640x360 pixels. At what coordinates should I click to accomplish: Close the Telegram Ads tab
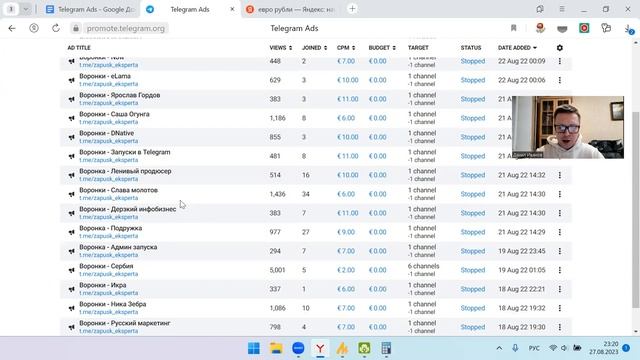pos(232,9)
